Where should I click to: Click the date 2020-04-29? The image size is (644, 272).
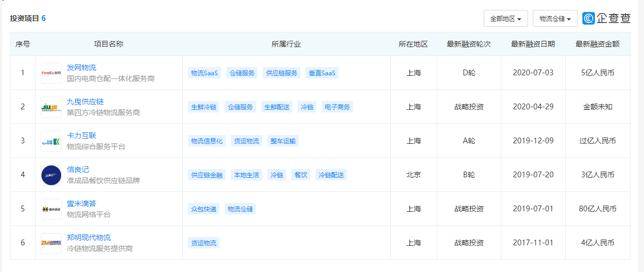(533, 107)
